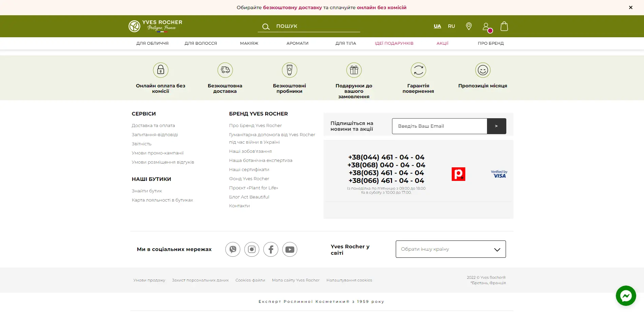Open 'Фонд Yves Rocher' link
644x314 pixels.
249,179
